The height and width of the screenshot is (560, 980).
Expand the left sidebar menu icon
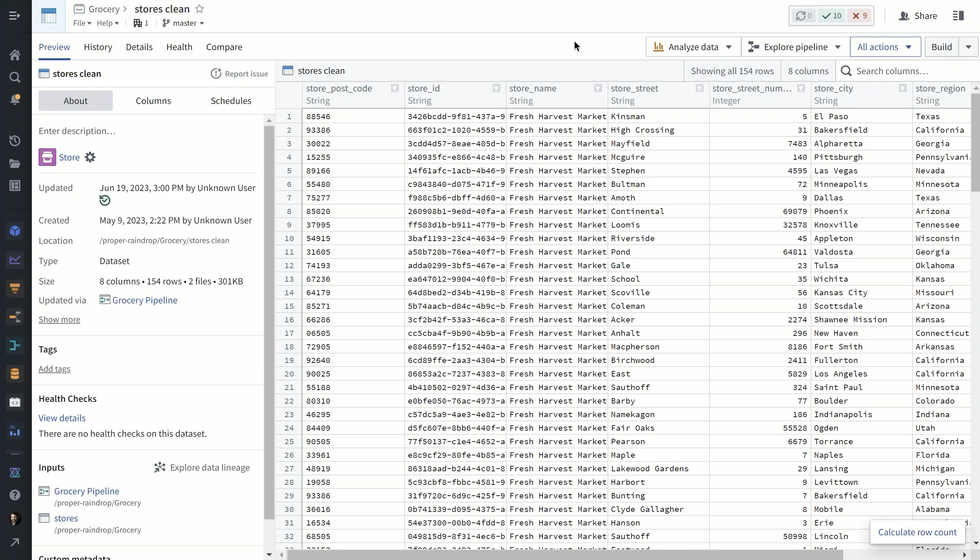(15, 16)
